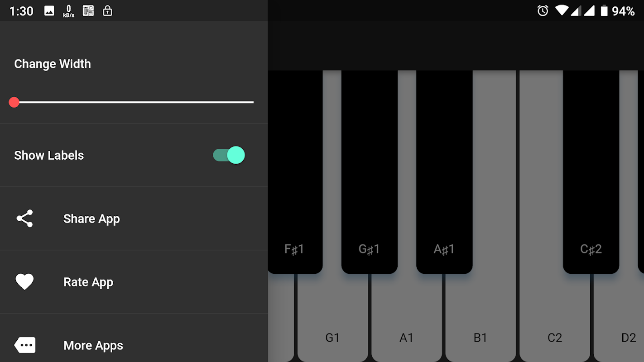644x362 pixels.
Task: Tap the image notification icon
Action: [49, 11]
